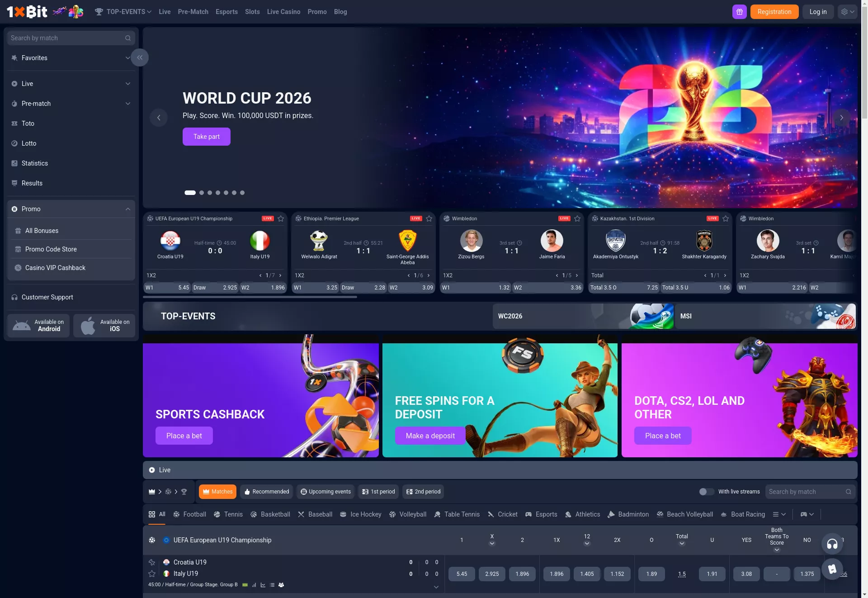Open Live Casino in top navigation

click(x=283, y=12)
